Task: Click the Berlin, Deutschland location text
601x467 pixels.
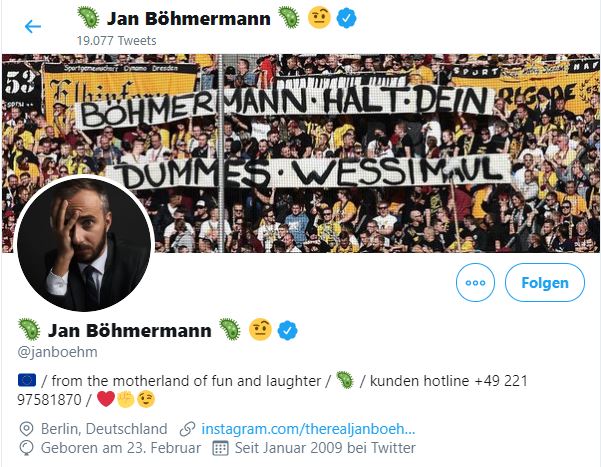Action: (104, 428)
